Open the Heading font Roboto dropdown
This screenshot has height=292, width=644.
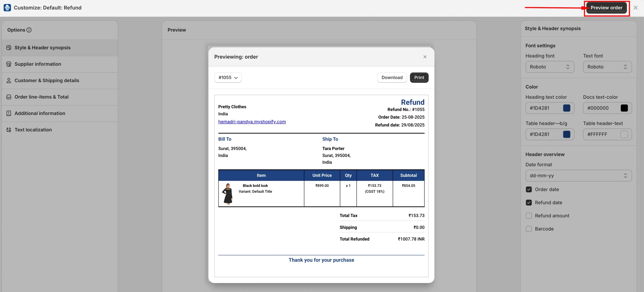pos(550,67)
